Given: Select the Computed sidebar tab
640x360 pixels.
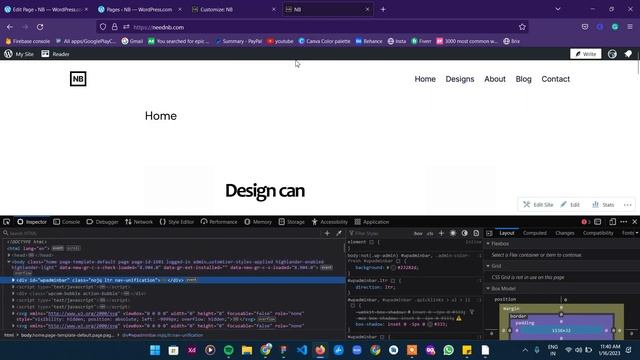Looking at the screenshot, I should [535, 233].
